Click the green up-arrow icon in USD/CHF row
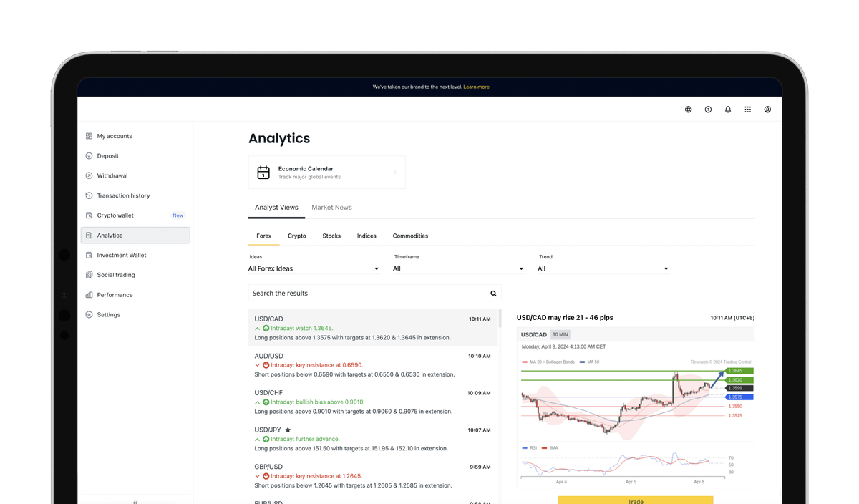 [266, 402]
